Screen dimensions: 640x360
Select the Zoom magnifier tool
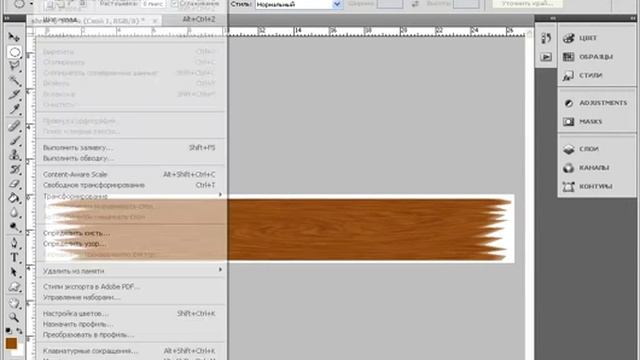click(x=14, y=317)
